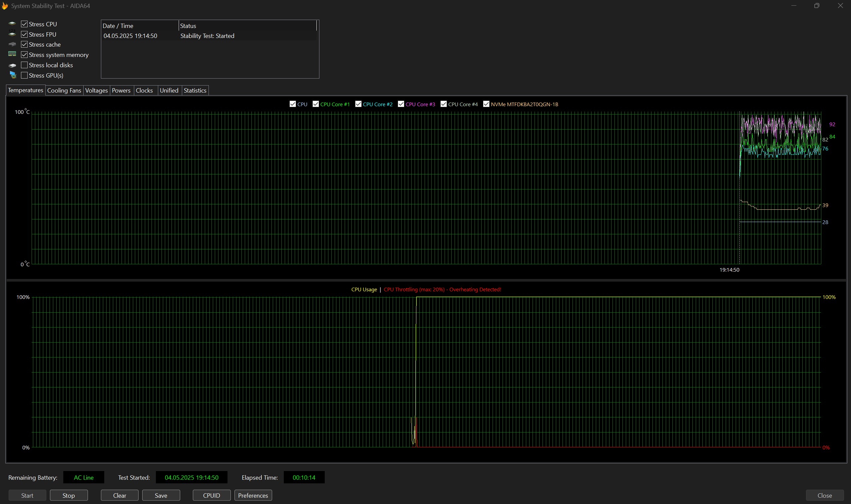The width and height of the screenshot is (851, 504).
Task: Click the disk drive icon beside Stress local disks
Action: pos(12,65)
